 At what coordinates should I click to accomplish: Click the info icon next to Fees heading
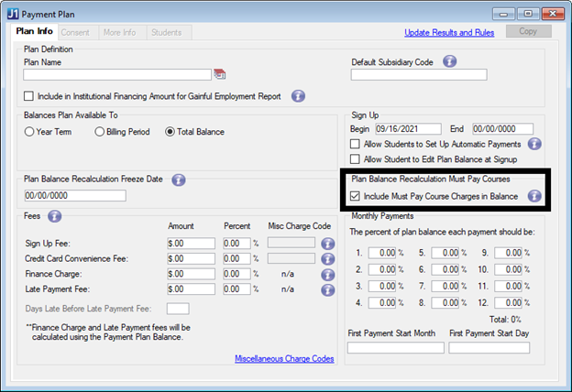pyautogui.click(x=55, y=216)
